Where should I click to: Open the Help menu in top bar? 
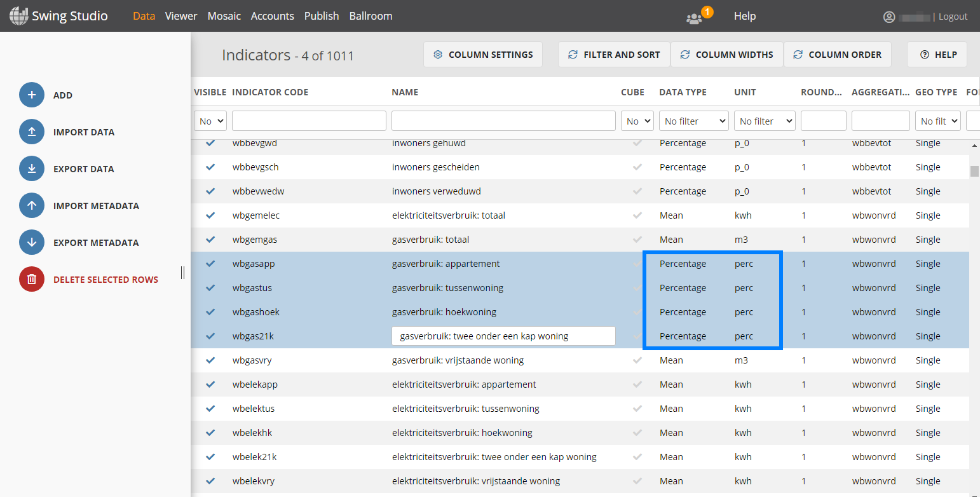tap(745, 16)
